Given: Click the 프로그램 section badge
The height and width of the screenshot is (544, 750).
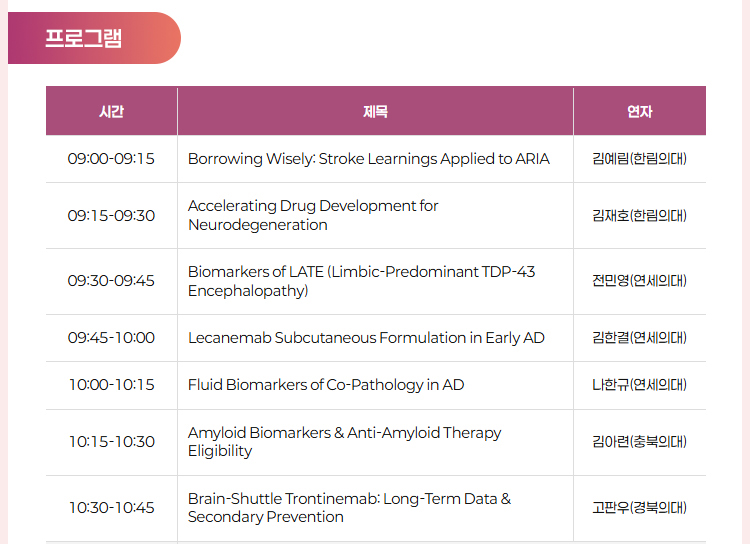Looking at the screenshot, I should 94,38.
